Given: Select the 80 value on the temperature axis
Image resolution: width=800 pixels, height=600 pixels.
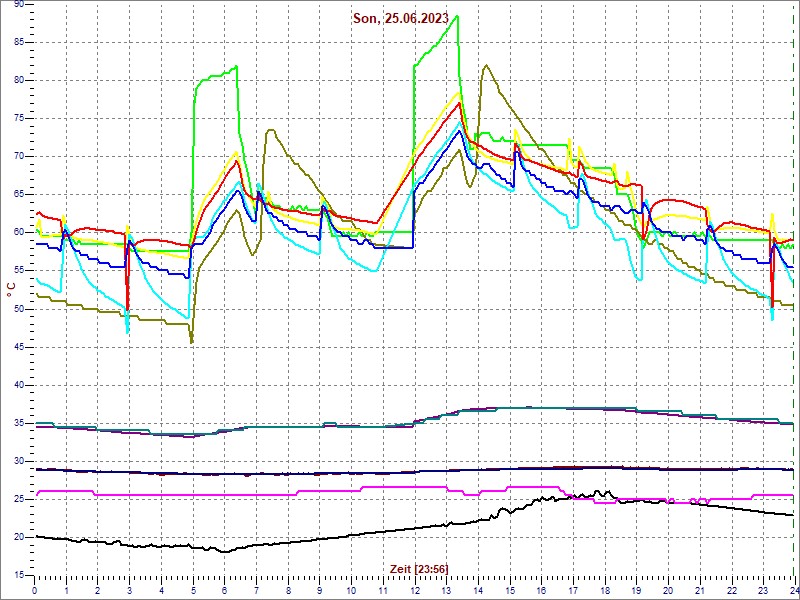Looking at the screenshot, I should (19, 80).
